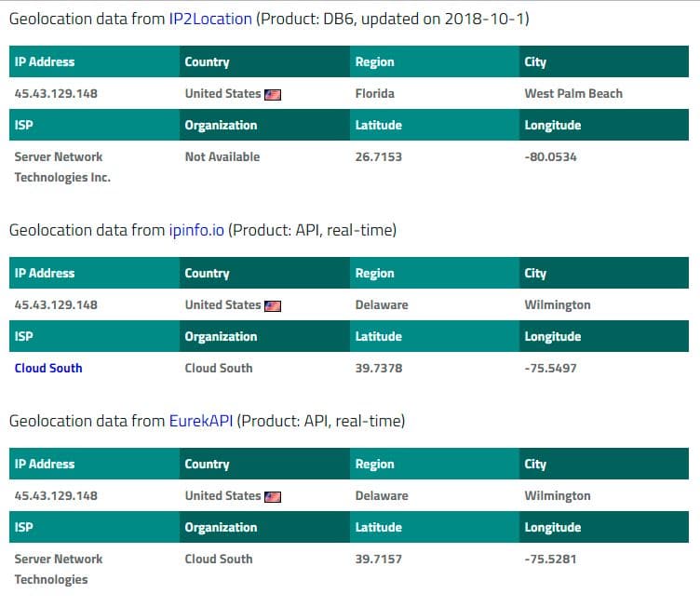Viewport: 700px width, 607px height.
Task: Open the EurekAPI link
Action: 201,421
